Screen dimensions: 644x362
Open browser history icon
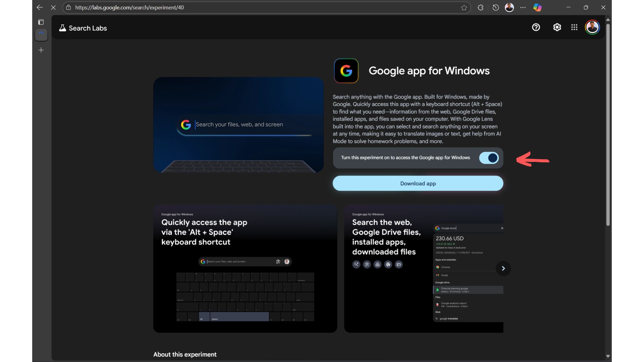[495, 7]
